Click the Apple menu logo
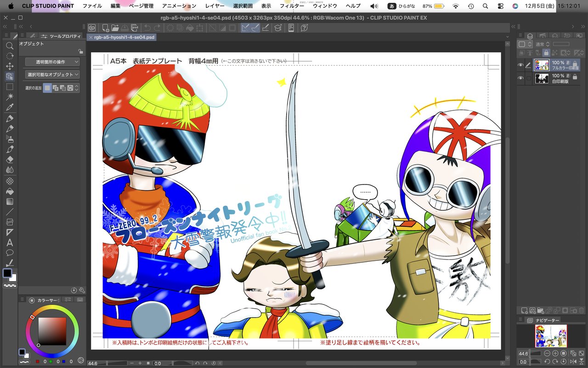This screenshot has width=588, height=368. pos(11,6)
